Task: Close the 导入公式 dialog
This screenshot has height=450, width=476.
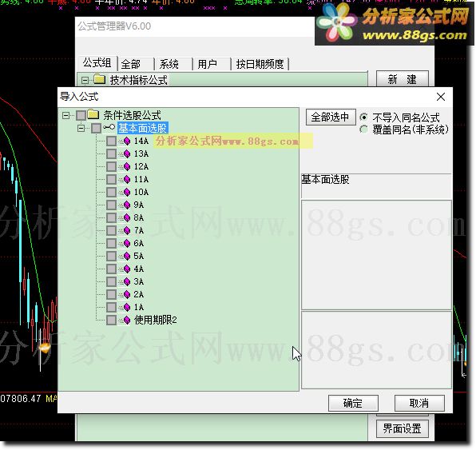Action: coord(441,97)
